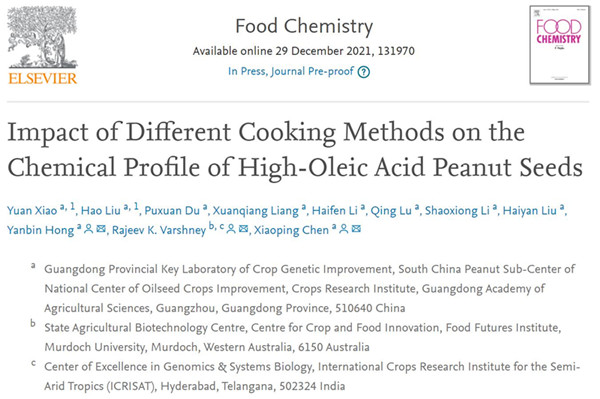Click the ELSEVIER orange wordmark
Viewport: 600px width, 399px height.
pyautogui.click(x=42, y=78)
